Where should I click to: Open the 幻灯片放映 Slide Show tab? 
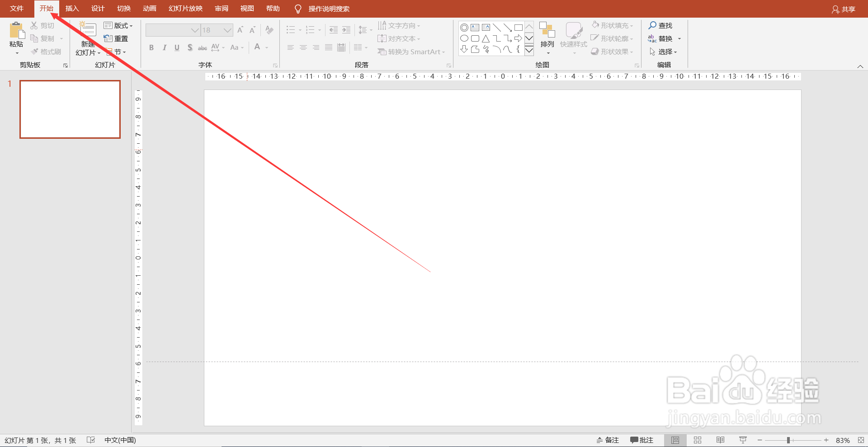pyautogui.click(x=185, y=9)
